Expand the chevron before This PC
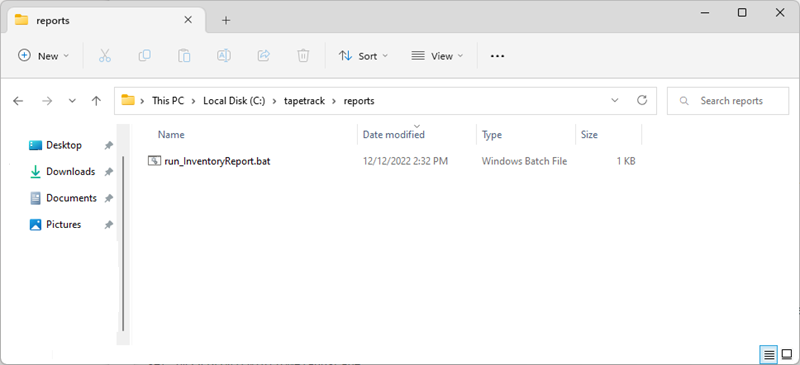Viewport: 800px width, 365px height. click(142, 101)
